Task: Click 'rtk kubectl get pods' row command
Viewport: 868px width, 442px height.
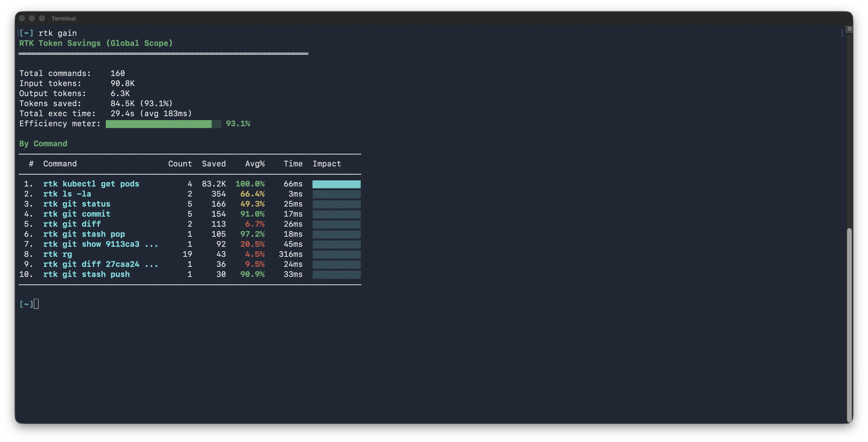Action: [91, 184]
